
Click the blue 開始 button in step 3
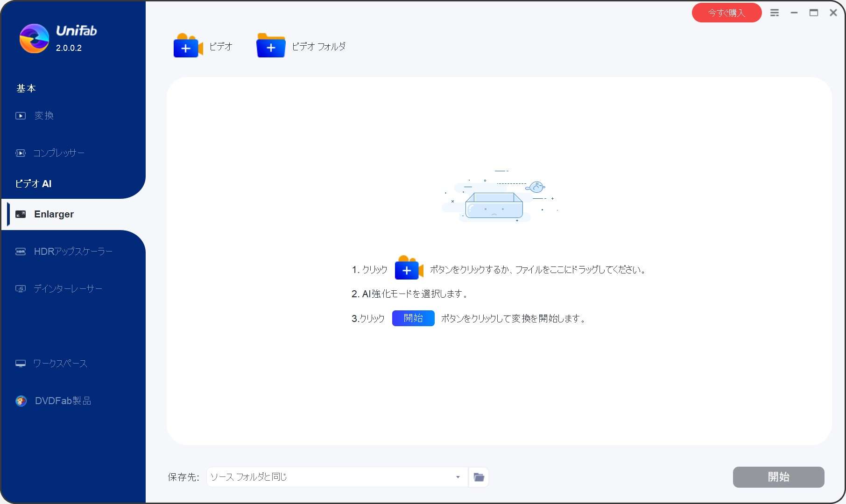click(413, 318)
